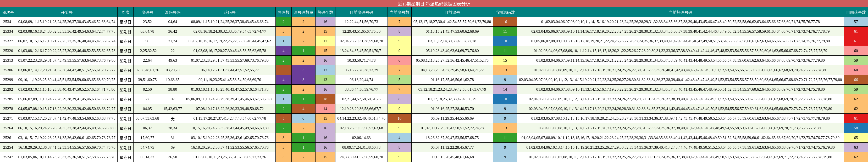The width and height of the screenshot is (868, 162).
Task: Click the 当前冷号数 cell showing 10
Action: click(x=399, y=119)
